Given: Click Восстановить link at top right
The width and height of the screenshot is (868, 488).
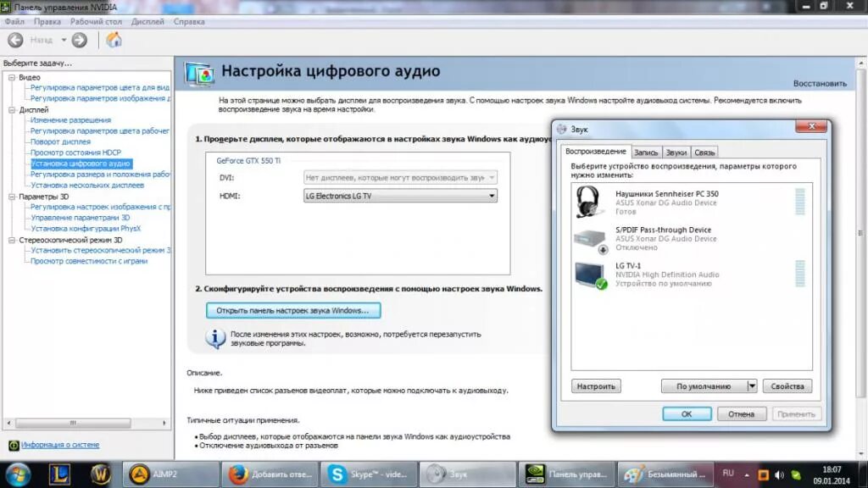Looking at the screenshot, I should [x=820, y=84].
